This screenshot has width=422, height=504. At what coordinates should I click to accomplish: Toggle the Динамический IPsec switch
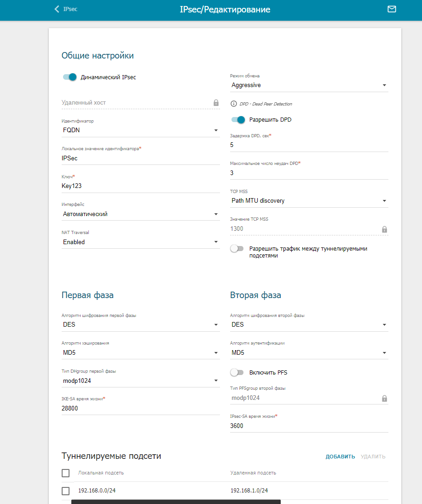click(x=69, y=77)
